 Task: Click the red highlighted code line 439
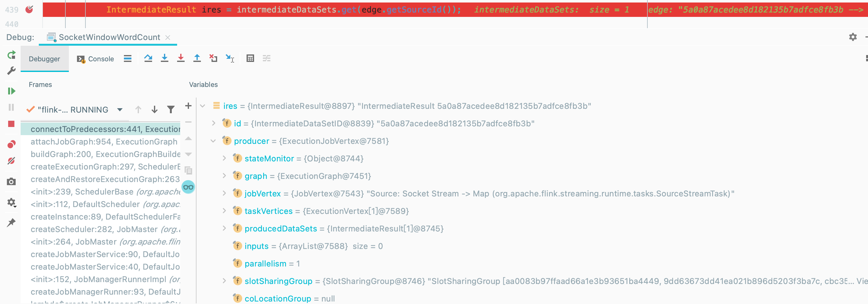pos(455,10)
